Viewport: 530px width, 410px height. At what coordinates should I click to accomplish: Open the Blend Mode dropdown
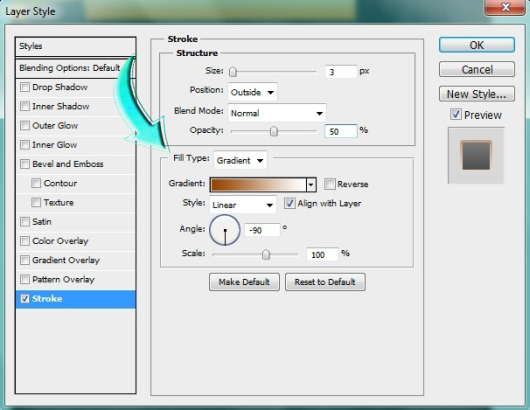pos(277,113)
